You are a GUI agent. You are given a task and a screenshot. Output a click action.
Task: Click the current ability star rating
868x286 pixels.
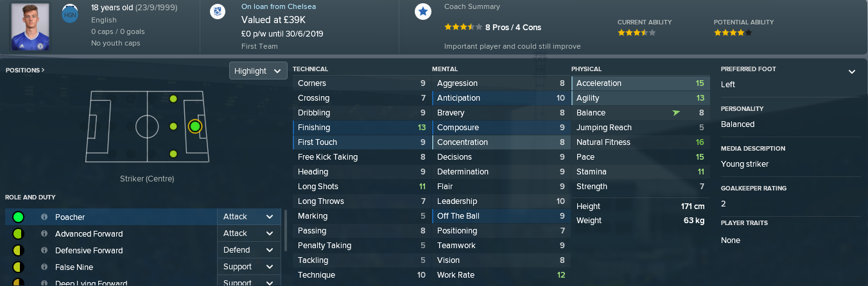tap(636, 32)
